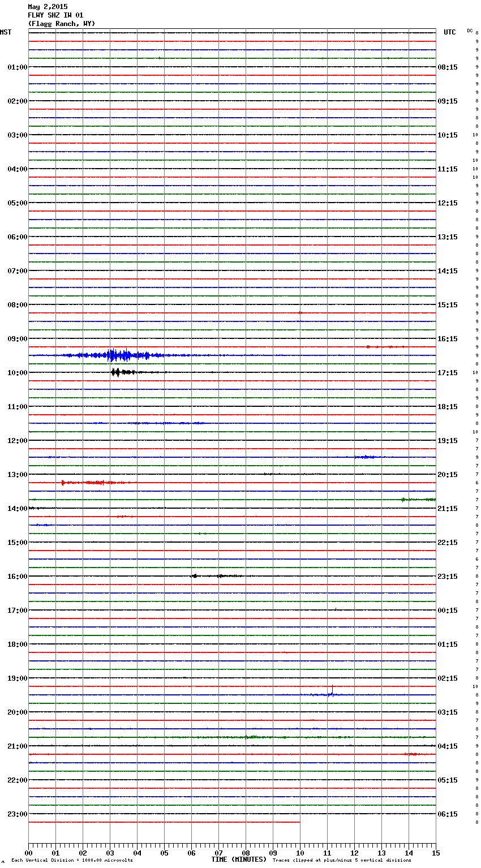481x868 pixels.
Task: Select the 19:00 MST time label
Action: pyautogui.click(x=18, y=678)
